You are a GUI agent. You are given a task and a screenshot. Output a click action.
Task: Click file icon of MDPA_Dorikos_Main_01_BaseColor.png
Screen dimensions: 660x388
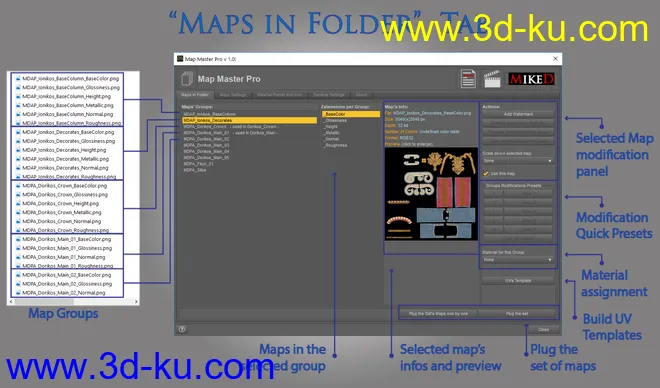pos(18,239)
